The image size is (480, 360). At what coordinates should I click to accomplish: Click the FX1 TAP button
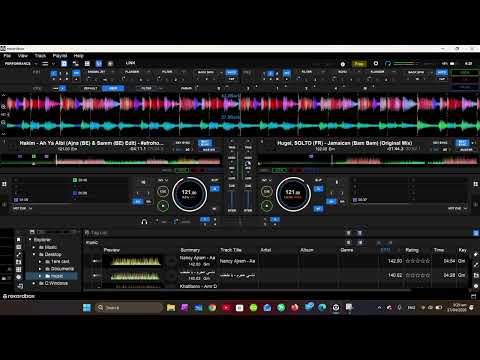coord(231,79)
